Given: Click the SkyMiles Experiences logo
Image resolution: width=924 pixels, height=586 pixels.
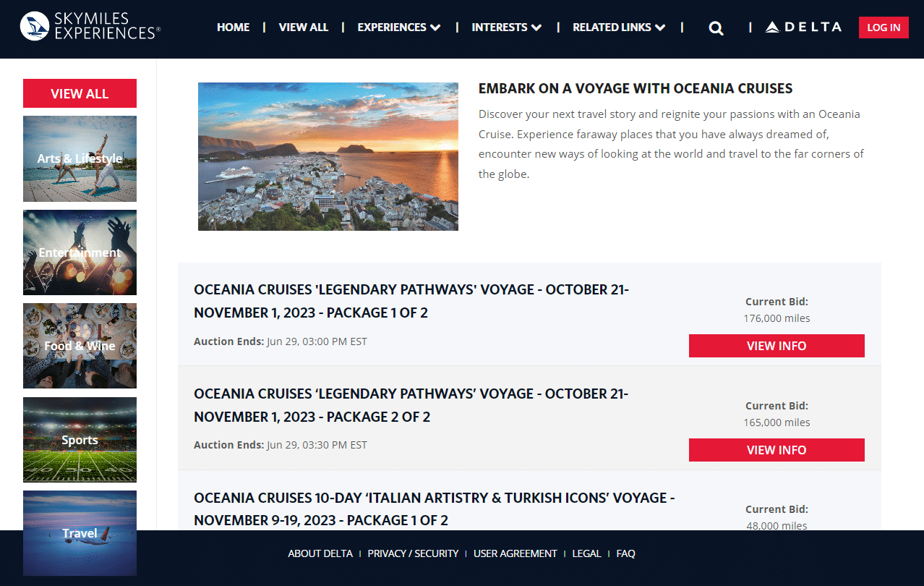Looking at the screenshot, I should tap(90, 26).
